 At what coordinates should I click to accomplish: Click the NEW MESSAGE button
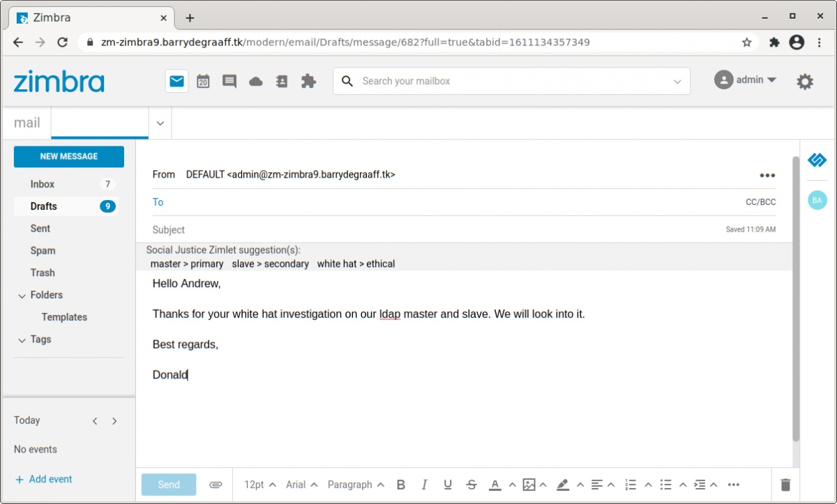point(69,156)
